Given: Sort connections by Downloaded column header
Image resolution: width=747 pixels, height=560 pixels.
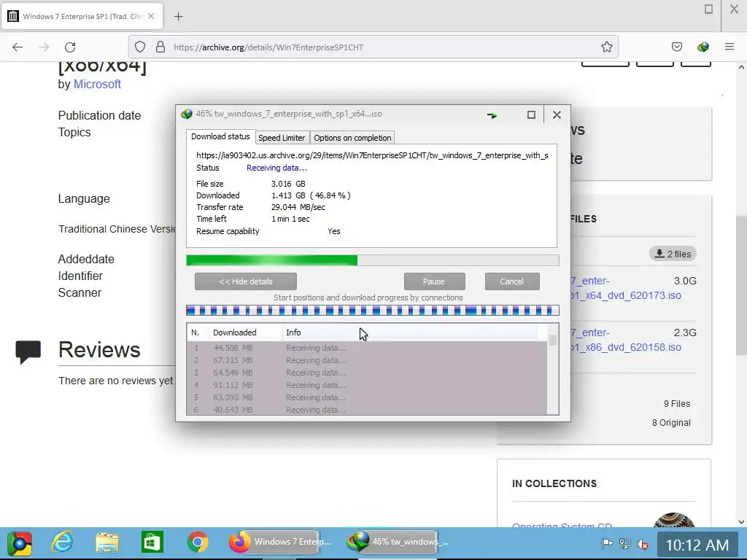Looking at the screenshot, I should pos(247,332).
